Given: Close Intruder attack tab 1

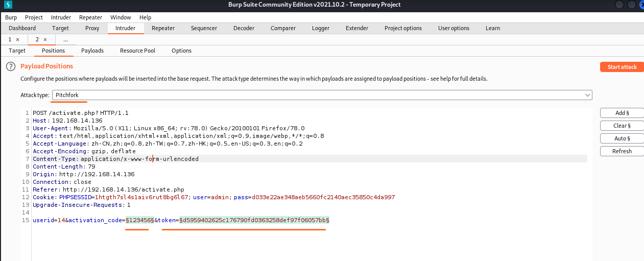Looking at the screenshot, I should pyautogui.click(x=17, y=39).
